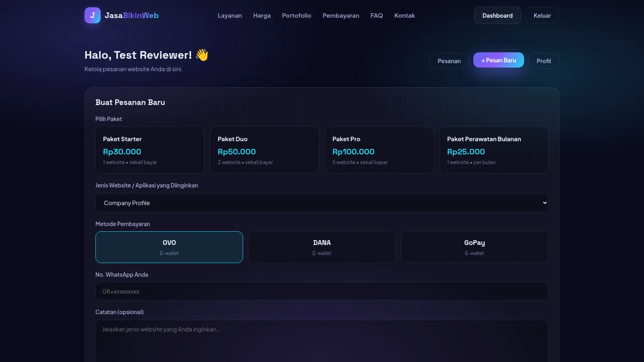Viewport: 644px width, 362px height.
Task: Click the purple J logo icon
Action: tap(93, 15)
